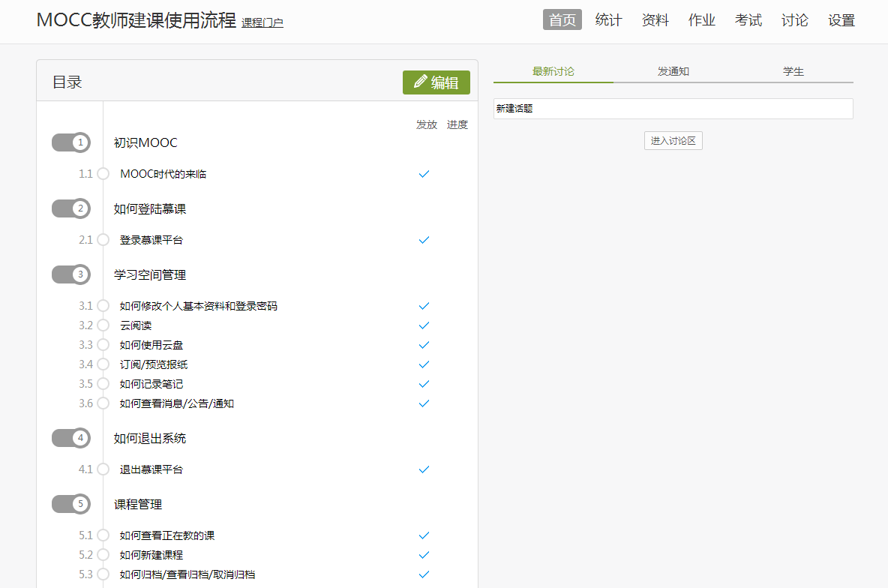This screenshot has height=588, width=888.
Task: Click the 进入讨论区 button
Action: (x=673, y=140)
